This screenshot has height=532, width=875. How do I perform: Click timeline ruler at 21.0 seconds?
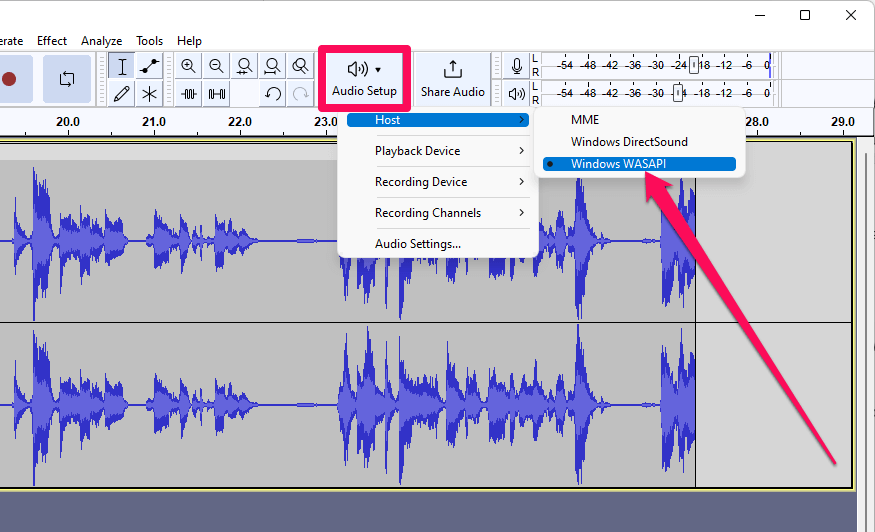pyautogui.click(x=153, y=122)
